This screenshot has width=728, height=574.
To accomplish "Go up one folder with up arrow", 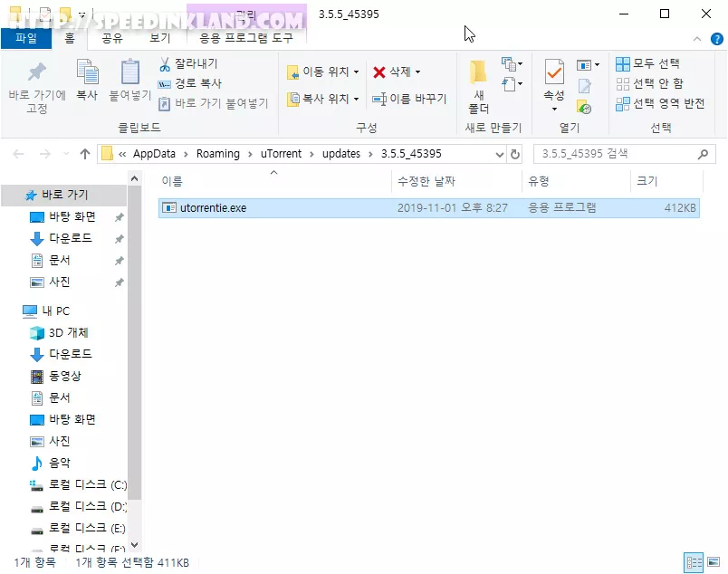I will coord(85,154).
